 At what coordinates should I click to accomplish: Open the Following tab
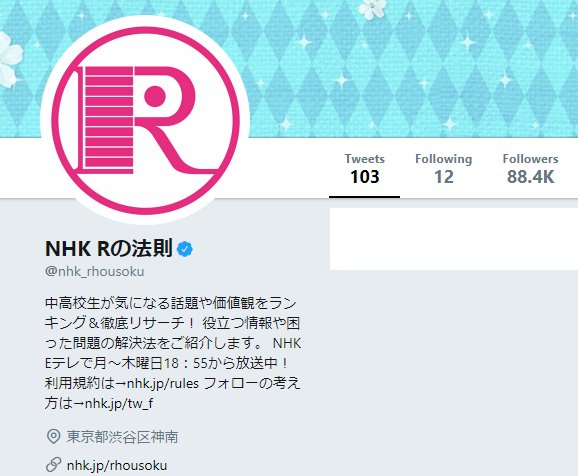(x=443, y=169)
